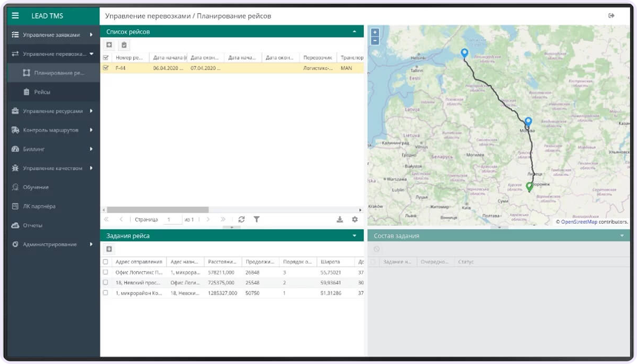Screen dimensions: 637x364
Task: Toggle the select-all checkbox in trips list header
Action: [105, 58]
